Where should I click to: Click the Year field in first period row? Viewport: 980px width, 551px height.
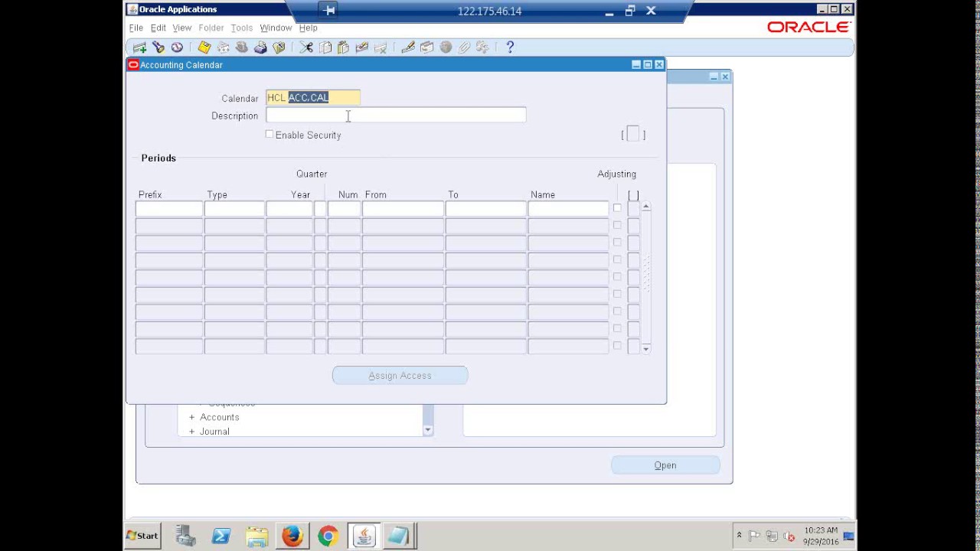289,209
